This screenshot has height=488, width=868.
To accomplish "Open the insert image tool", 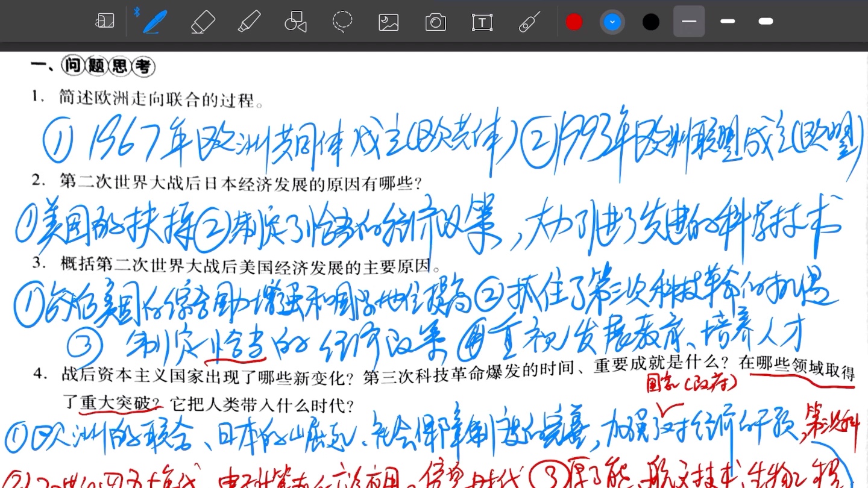I will [389, 22].
